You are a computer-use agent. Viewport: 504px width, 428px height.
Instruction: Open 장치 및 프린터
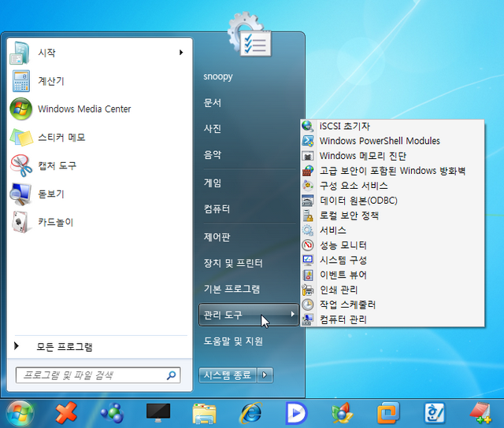(x=233, y=263)
